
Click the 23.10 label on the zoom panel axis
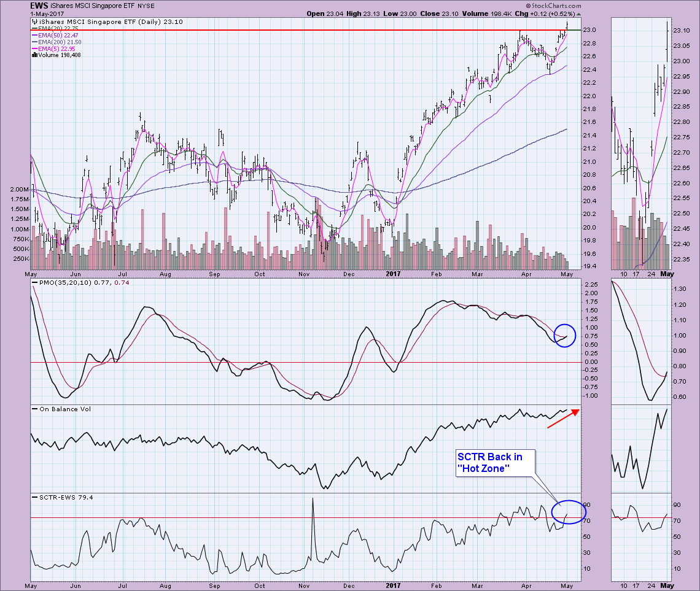point(681,30)
